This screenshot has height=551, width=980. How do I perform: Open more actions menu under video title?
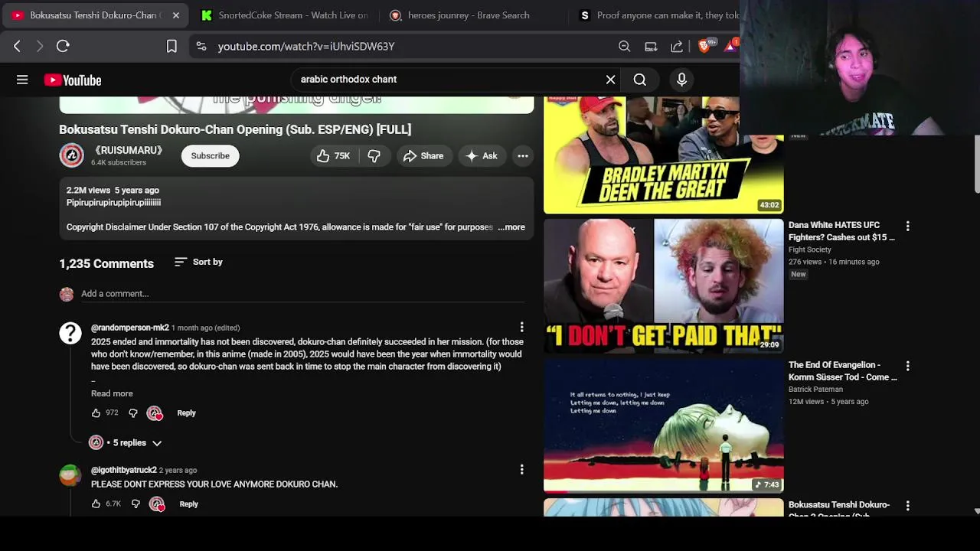[522, 155]
